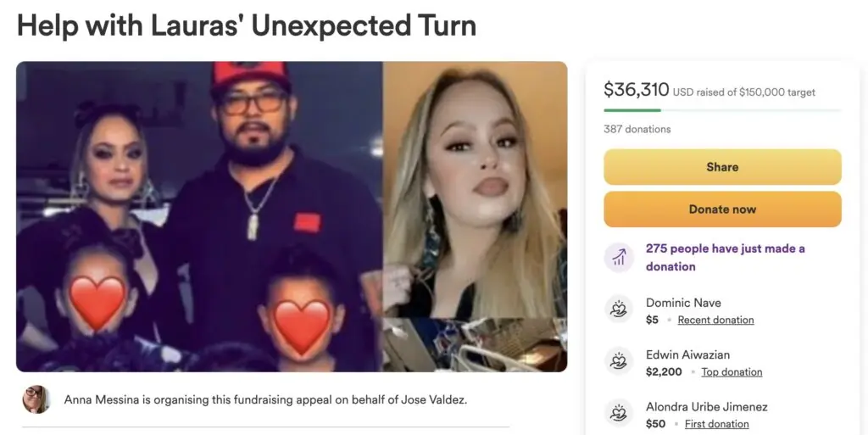The width and height of the screenshot is (868, 435).
Task: Click Anna Messina's organizer avatar
Action: 36,399
